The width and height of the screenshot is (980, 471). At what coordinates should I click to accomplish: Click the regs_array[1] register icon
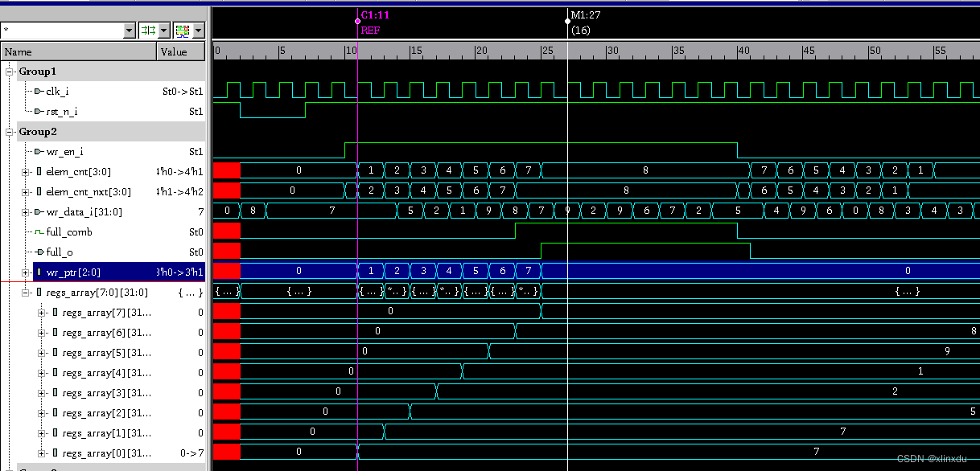pyautogui.click(x=56, y=433)
